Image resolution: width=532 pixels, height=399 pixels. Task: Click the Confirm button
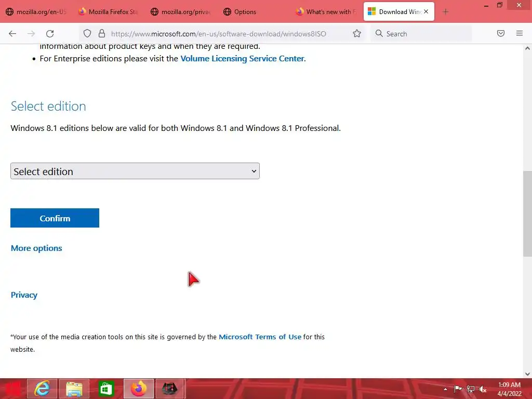point(55,218)
